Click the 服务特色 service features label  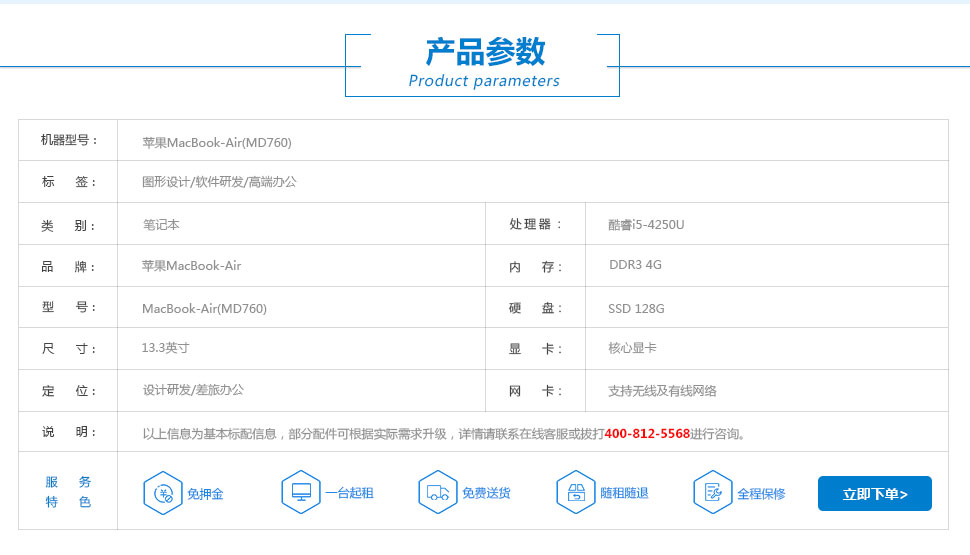pyautogui.click(x=68, y=492)
